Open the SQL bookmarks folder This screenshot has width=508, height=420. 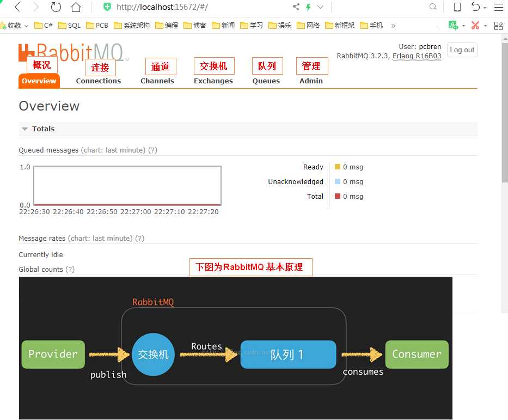(69, 25)
